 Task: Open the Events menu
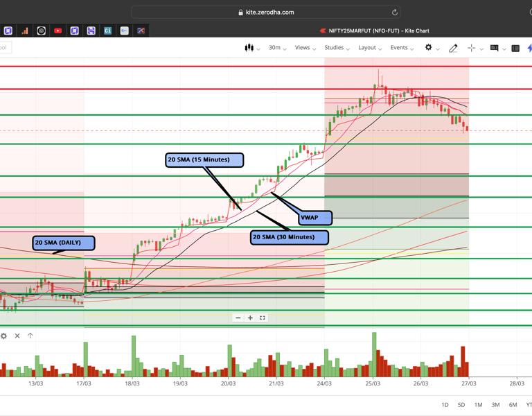coord(402,48)
